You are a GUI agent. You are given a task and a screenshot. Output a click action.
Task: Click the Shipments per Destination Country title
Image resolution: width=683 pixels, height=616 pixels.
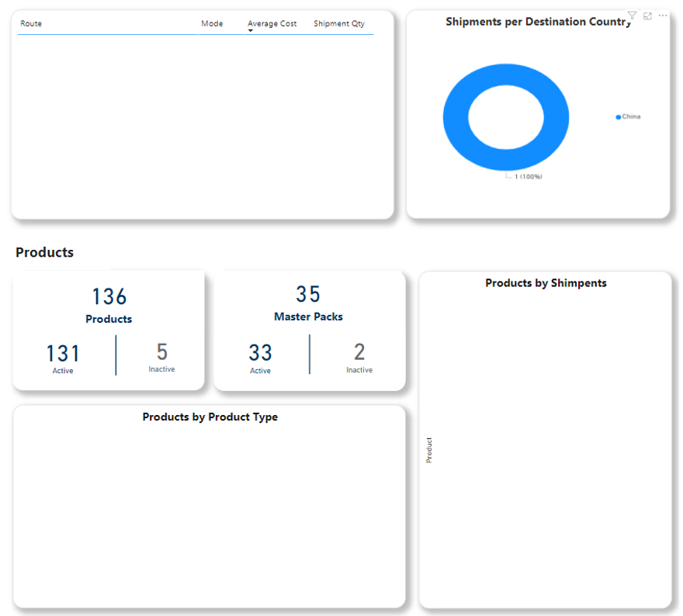tap(539, 22)
